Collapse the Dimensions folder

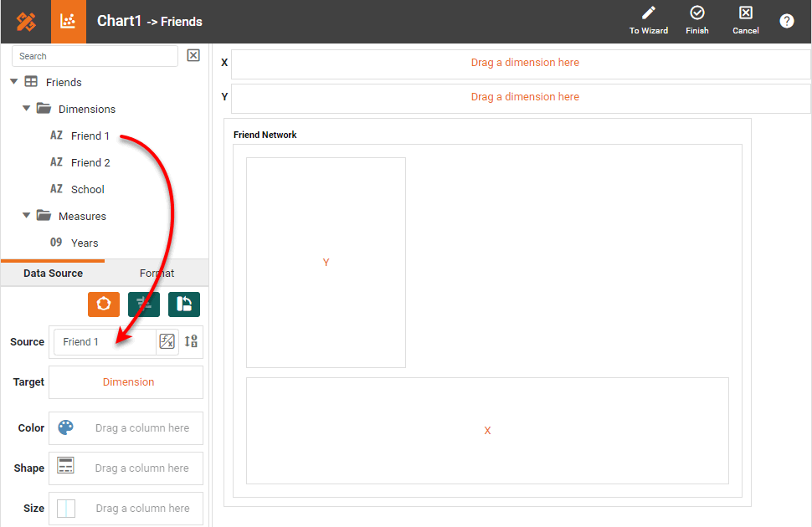pyautogui.click(x=26, y=109)
